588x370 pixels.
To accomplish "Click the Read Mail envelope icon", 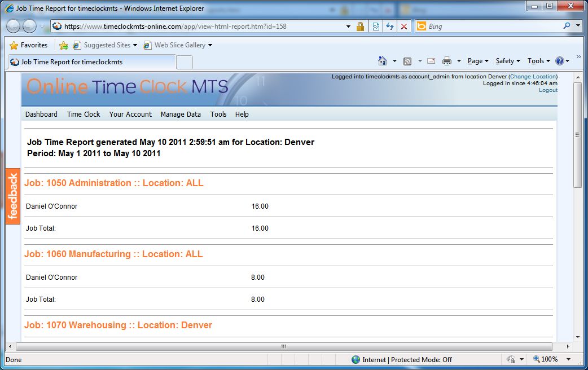I will pyautogui.click(x=431, y=61).
